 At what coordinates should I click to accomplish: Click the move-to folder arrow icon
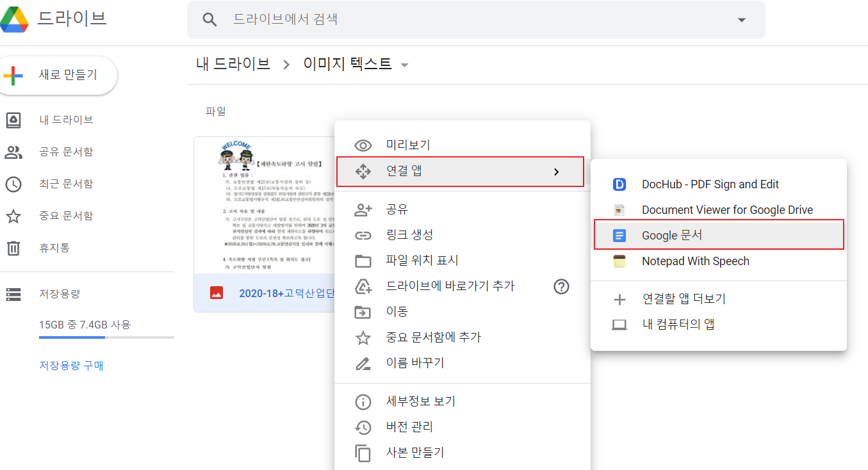pyautogui.click(x=363, y=312)
